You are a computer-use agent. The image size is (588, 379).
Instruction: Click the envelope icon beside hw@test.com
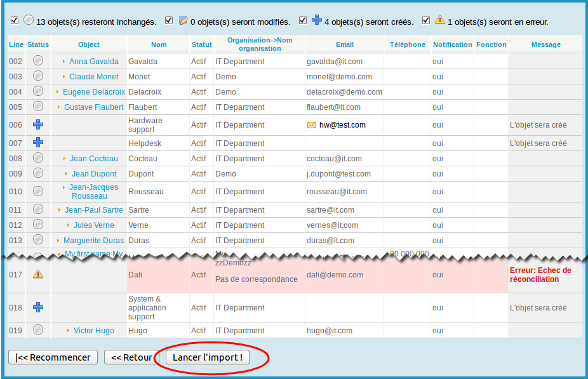click(x=311, y=125)
